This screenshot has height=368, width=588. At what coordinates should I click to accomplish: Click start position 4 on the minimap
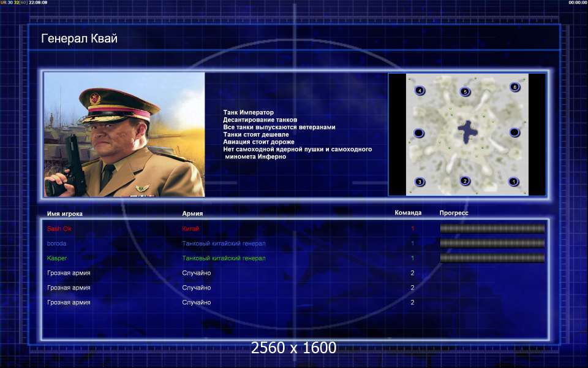coord(420,91)
